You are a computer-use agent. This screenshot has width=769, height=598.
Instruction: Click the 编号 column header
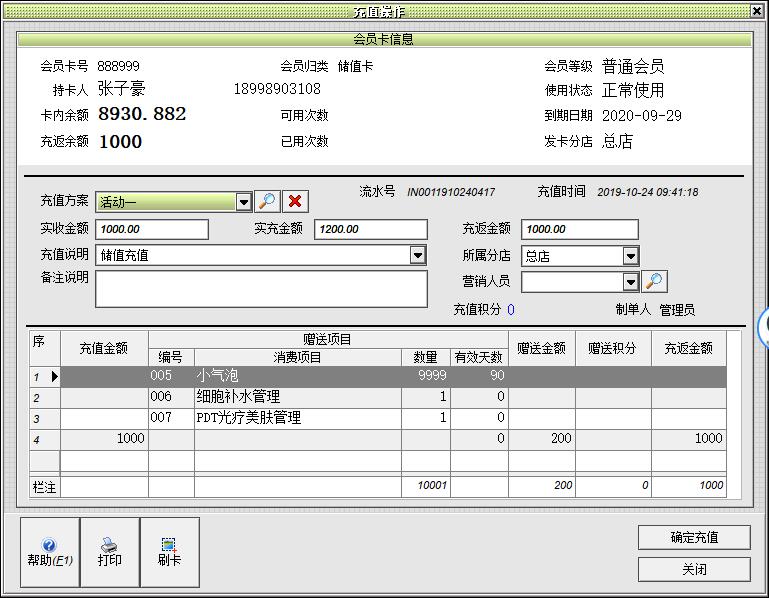[x=171, y=357]
